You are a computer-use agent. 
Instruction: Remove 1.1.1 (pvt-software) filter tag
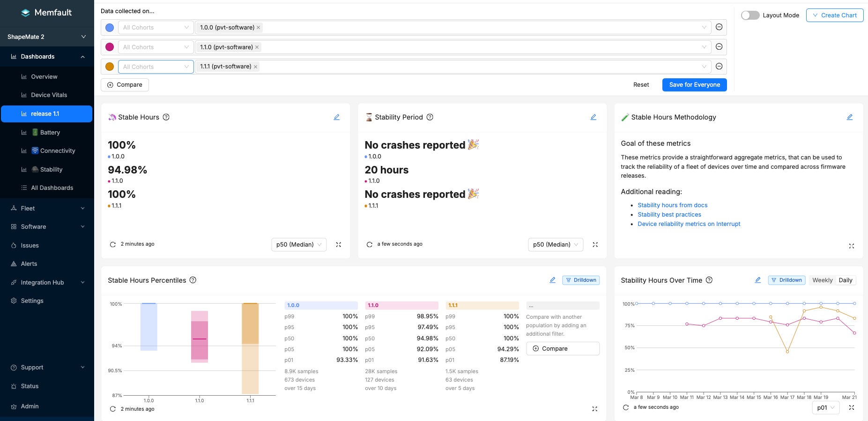tap(255, 67)
